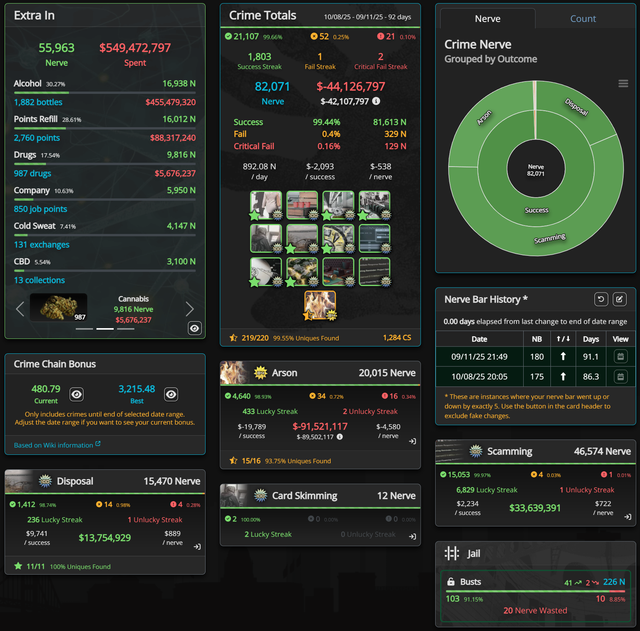The width and height of the screenshot is (640, 631).
Task: Select the yellow wheel crime tile
Action: [338, 238]
